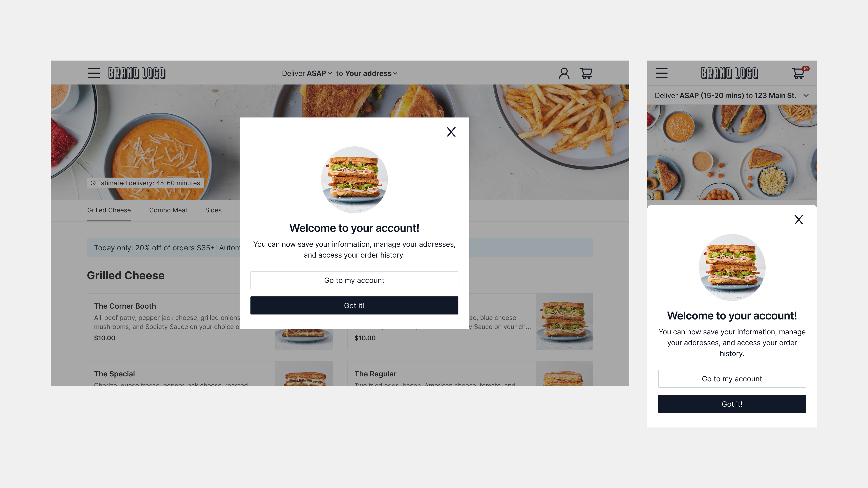Open the desktop hamburger menu
This screenshot has height=488, width=868.
pos(94,73)
